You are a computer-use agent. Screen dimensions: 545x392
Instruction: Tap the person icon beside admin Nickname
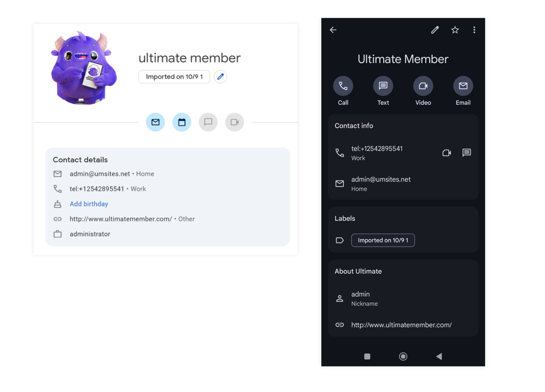(340, 299)
